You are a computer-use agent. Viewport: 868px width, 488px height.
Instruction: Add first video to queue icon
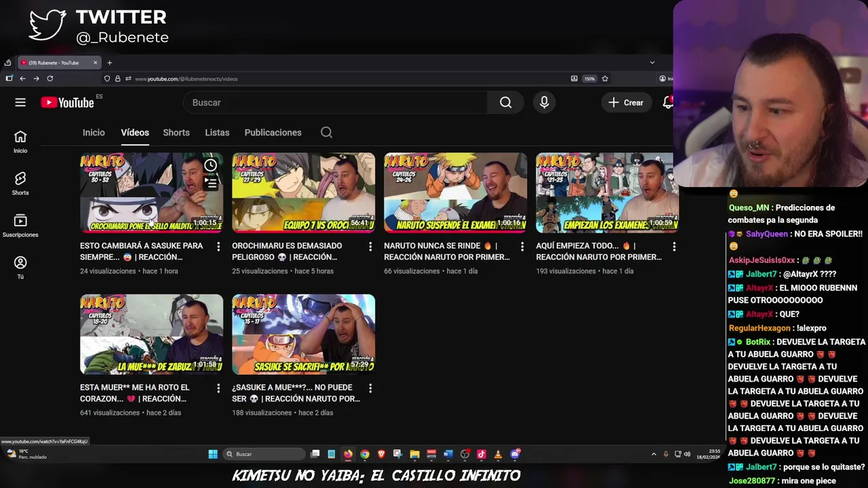coord(211,182)
